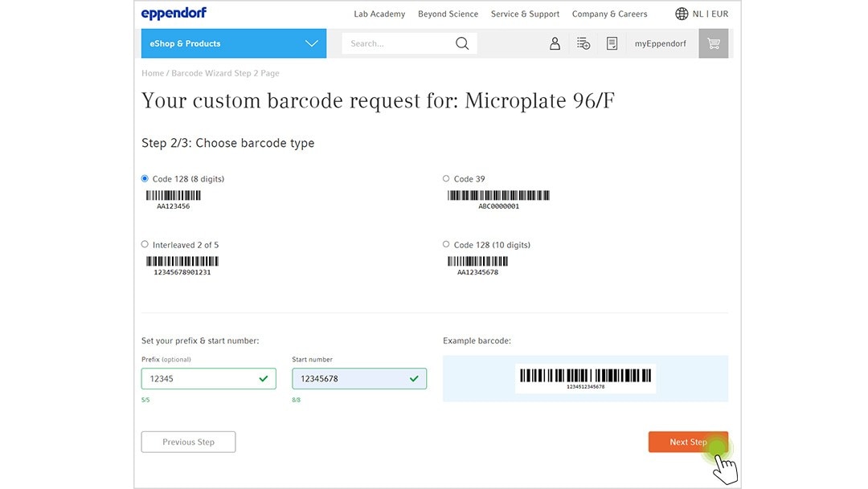Viewport: 868px width, 489px height.
Task: Open the Lab Academy menu
Action: 379,14
